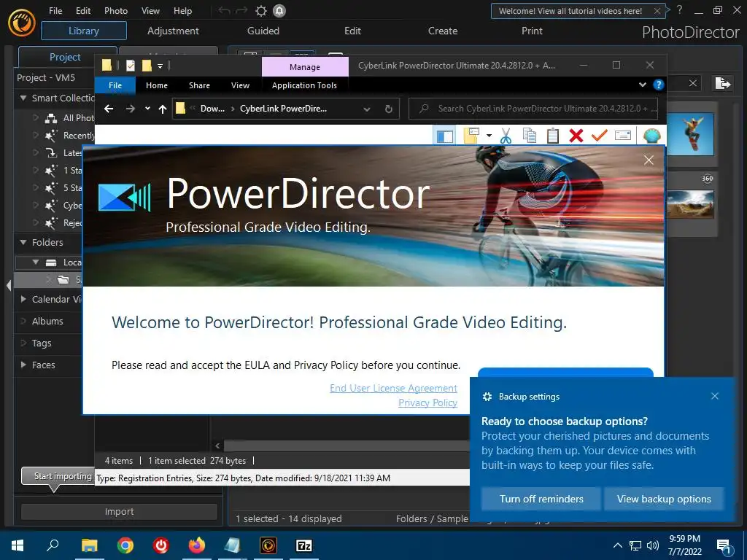Switch to the Create module
This screenshot has height=560, width=747.
point(443,31)
